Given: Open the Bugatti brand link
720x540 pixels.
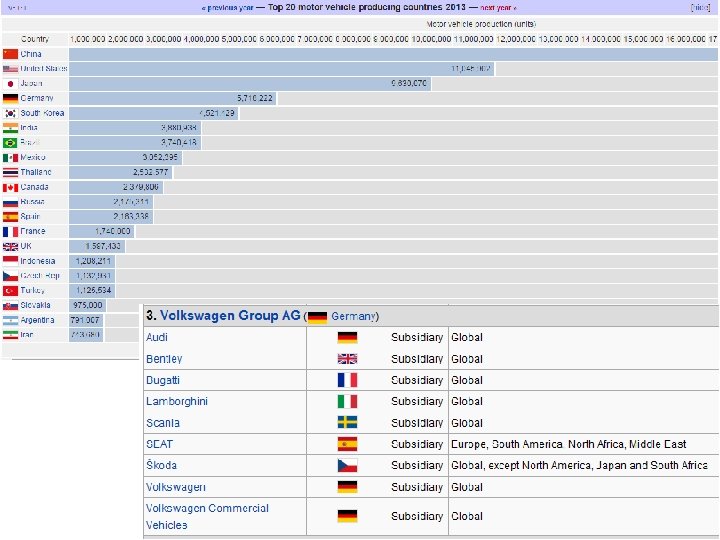Looking at the screenshot, I should [163, 381].
